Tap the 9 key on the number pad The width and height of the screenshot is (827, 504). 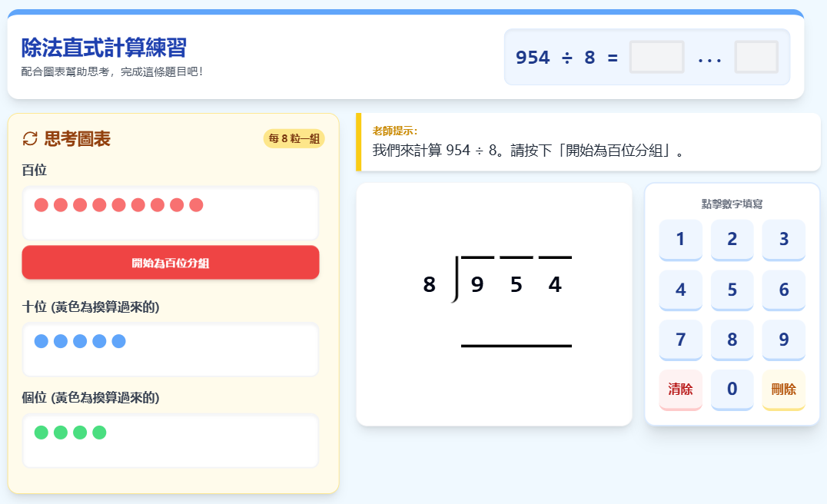pos(784,340)
